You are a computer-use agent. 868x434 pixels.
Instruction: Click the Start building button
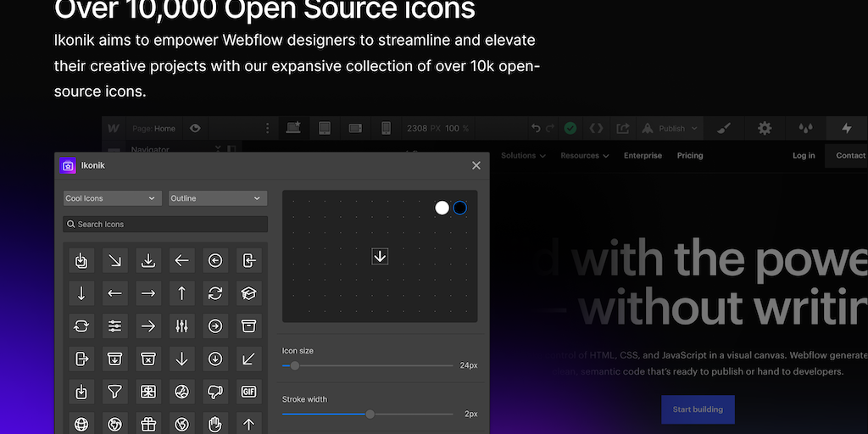coord(698,409)
